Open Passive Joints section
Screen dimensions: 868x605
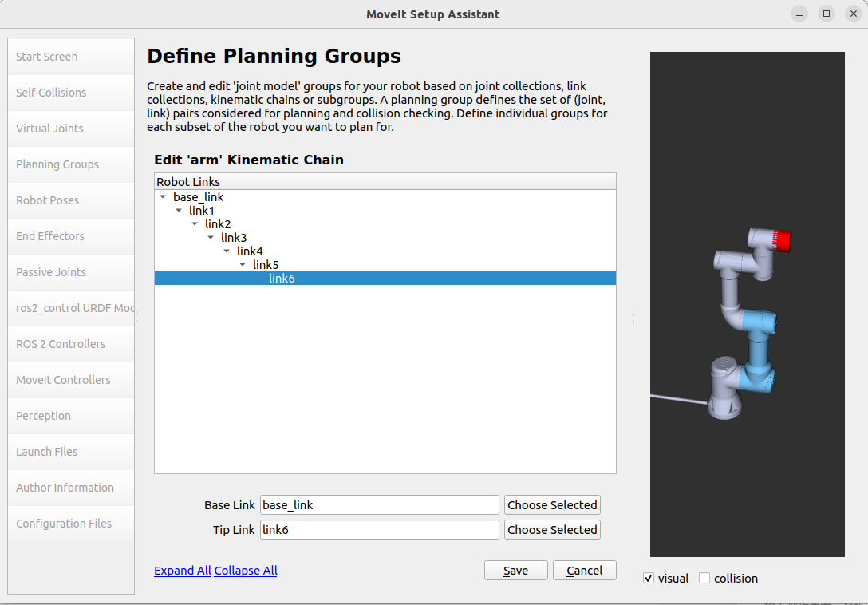point(71,272)
